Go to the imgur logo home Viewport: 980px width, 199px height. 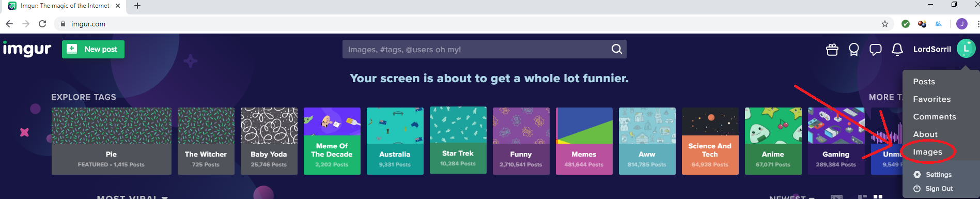click(27, 49)
